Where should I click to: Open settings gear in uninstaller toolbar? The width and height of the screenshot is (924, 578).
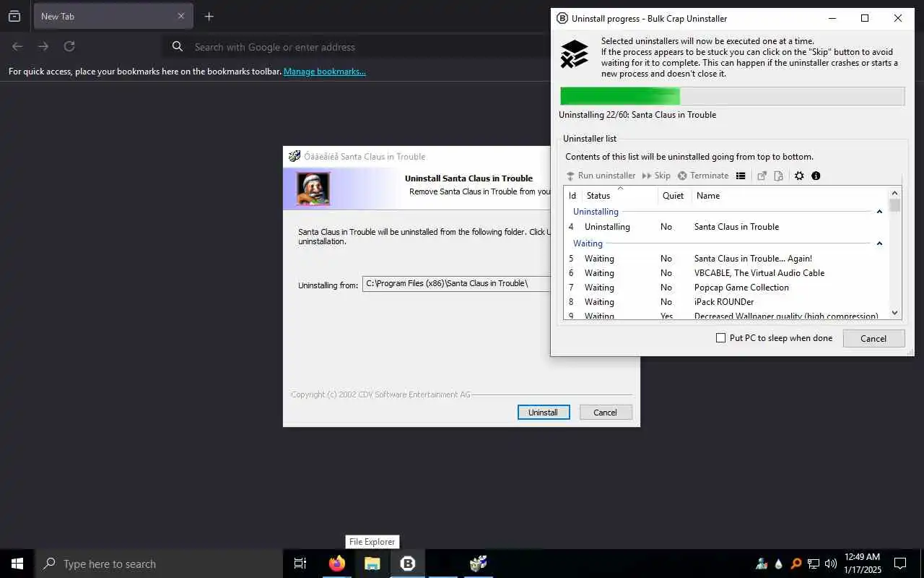coord(799,176)
